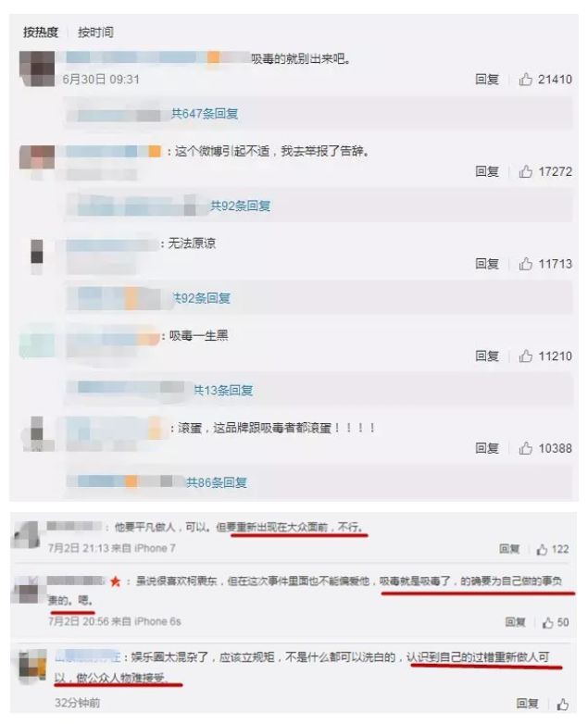
Task: Open the 共92条回复 under 举报 comment
Action: (x=240, y=206)
